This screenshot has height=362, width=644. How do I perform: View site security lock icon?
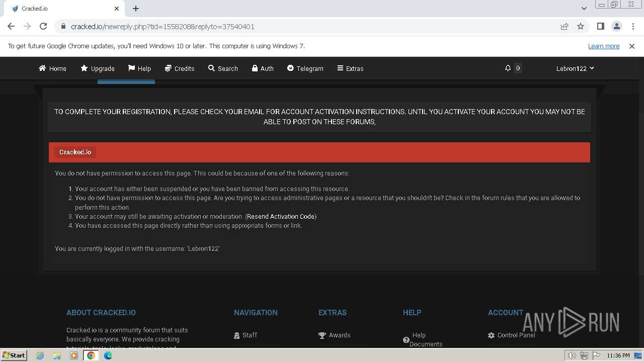[63, 26]
